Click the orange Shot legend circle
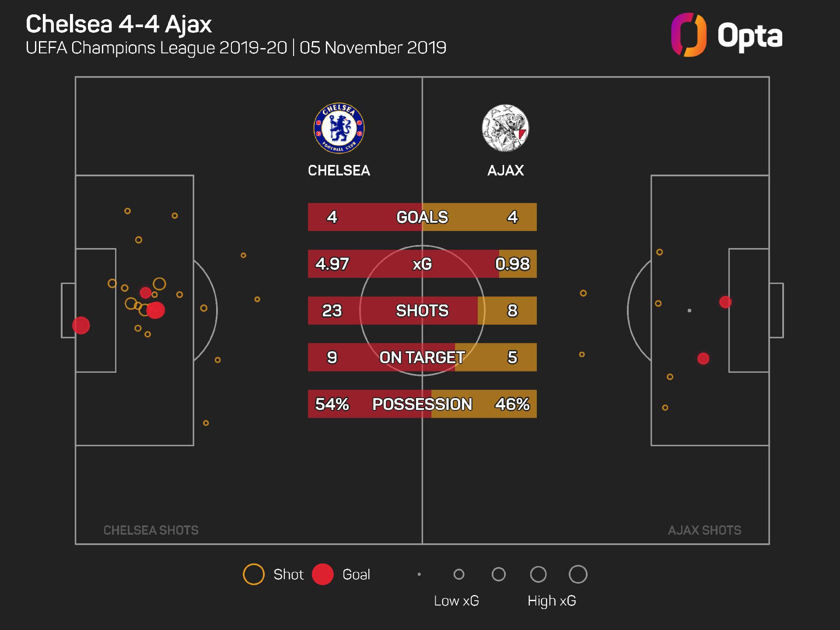The width and height of the screenshot is (840, 630). point(254,574)
